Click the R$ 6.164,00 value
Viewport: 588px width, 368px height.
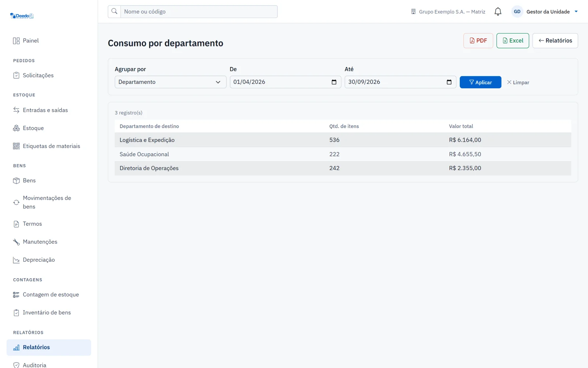[x=465, y=140]
